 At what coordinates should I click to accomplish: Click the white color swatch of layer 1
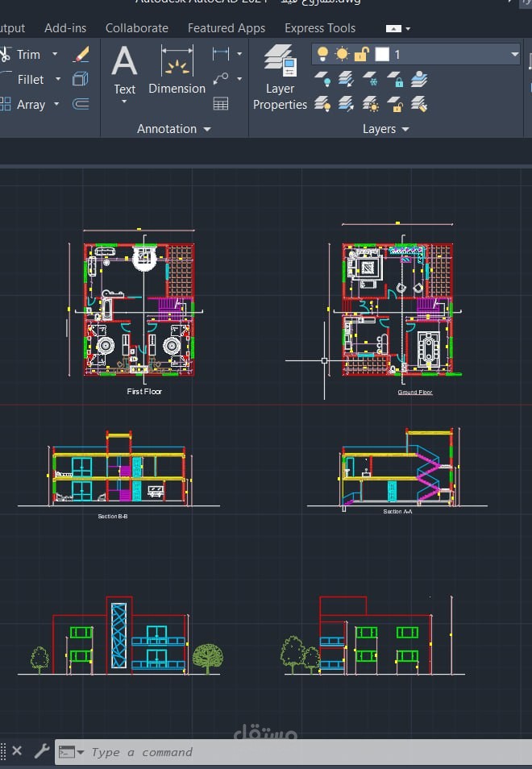382,54
